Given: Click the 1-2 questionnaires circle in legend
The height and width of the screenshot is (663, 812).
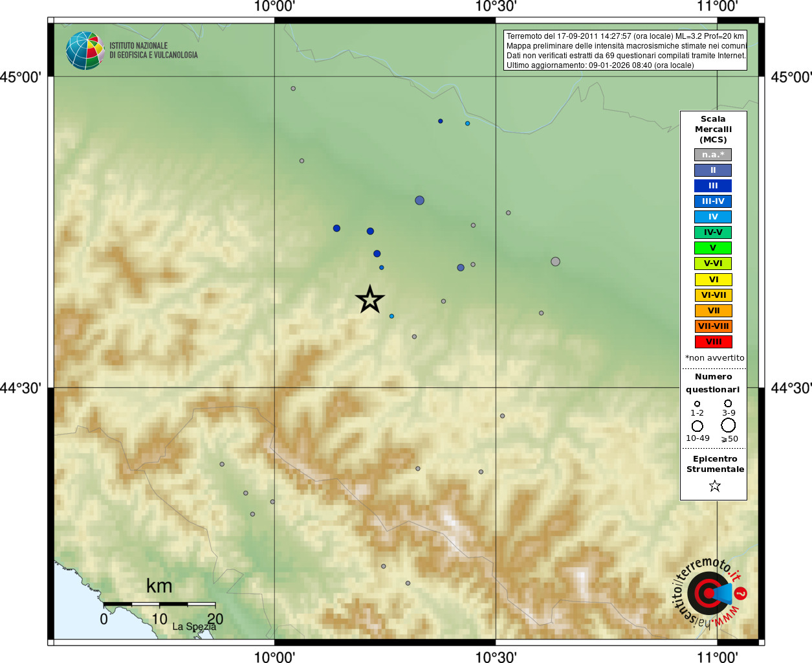Looking at the screenshot, I should tap(697, 404).
